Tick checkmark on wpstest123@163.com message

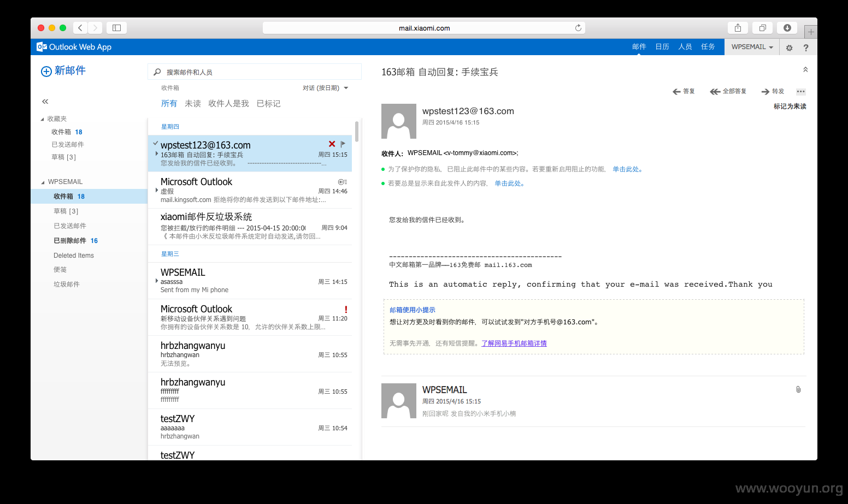(156, 144)
